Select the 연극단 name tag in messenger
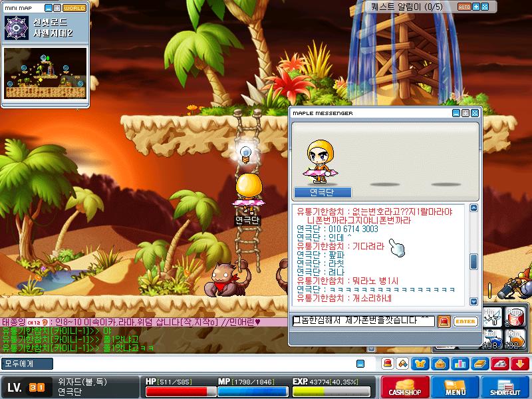 (323, 192)
